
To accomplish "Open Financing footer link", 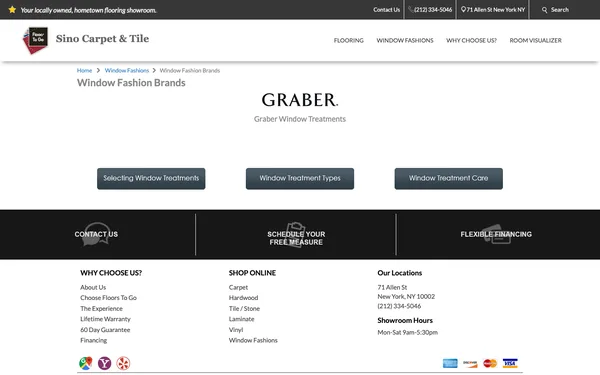I will [x=94, y=340].
